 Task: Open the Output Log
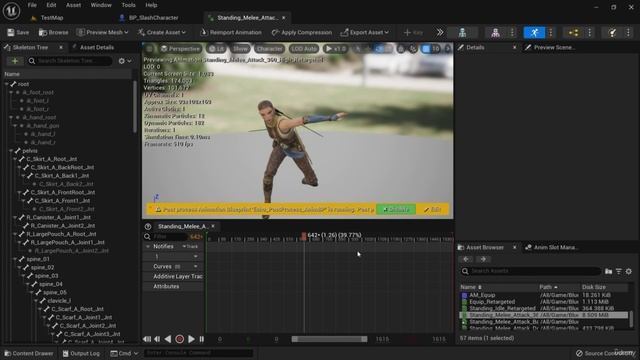tap(81, 353)
